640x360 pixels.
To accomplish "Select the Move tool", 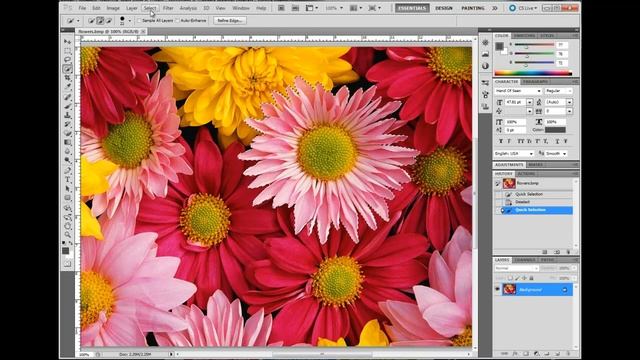I will 67,42.
